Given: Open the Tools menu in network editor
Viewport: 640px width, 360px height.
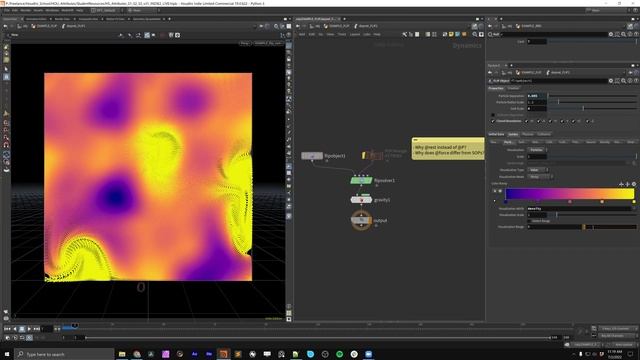Looking at the screenshot, I should pos(342,34).
